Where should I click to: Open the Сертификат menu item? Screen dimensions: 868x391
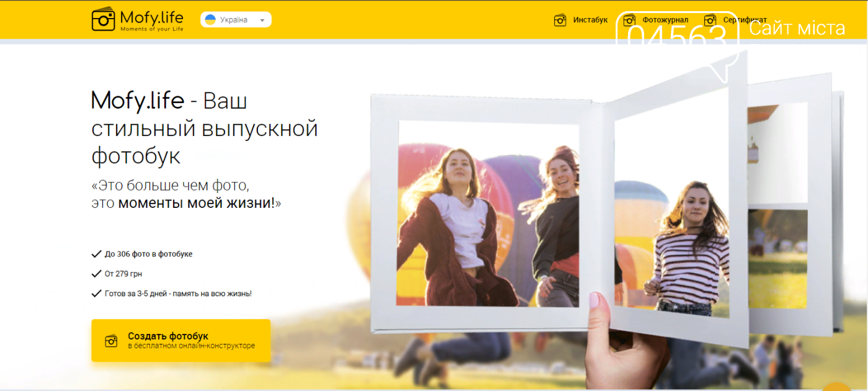point(745,20)
